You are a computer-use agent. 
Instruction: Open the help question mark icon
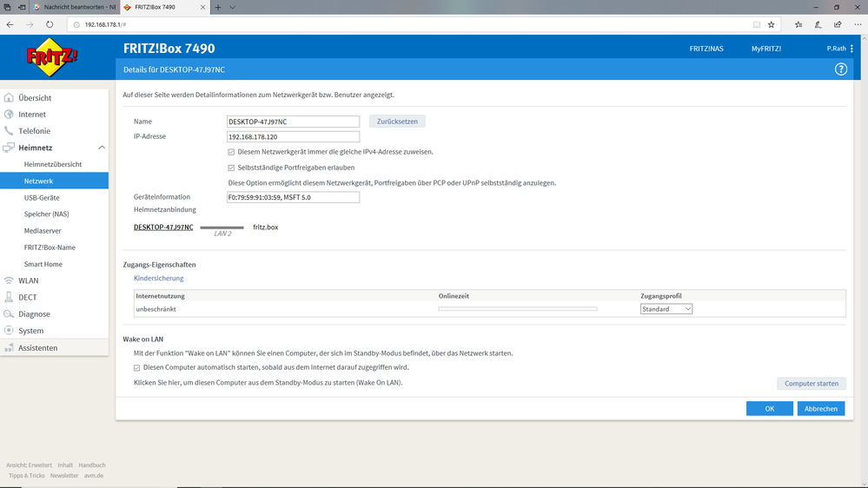841,69
